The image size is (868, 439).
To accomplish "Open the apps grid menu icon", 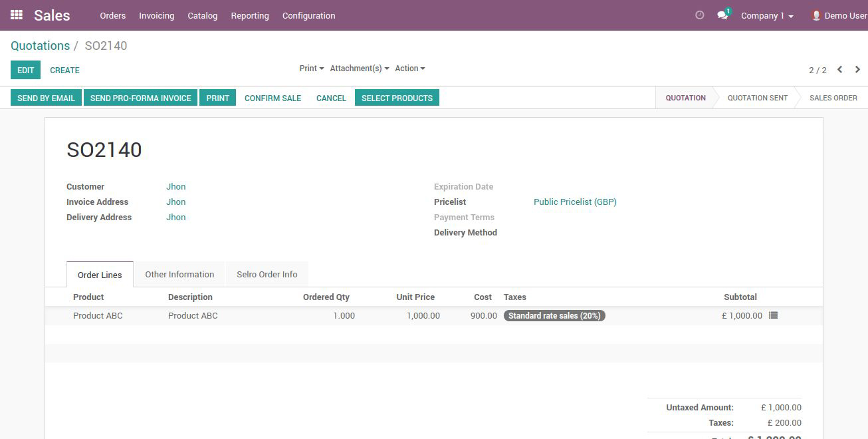I will point(17,15).
